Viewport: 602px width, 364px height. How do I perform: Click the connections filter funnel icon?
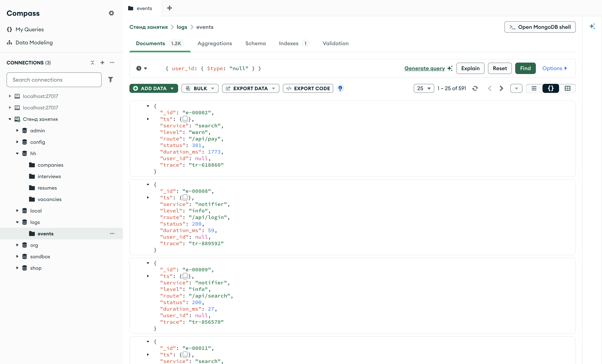[x=110, y=80]
